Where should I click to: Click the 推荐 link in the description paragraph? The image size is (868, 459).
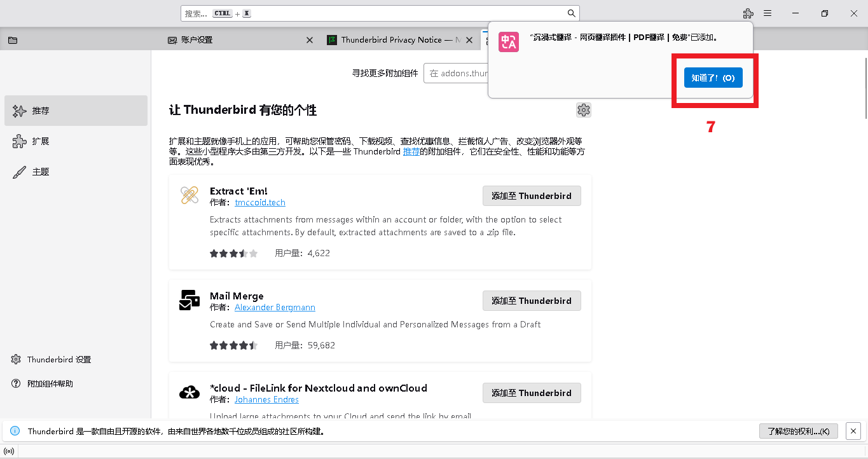coord(411,151)
